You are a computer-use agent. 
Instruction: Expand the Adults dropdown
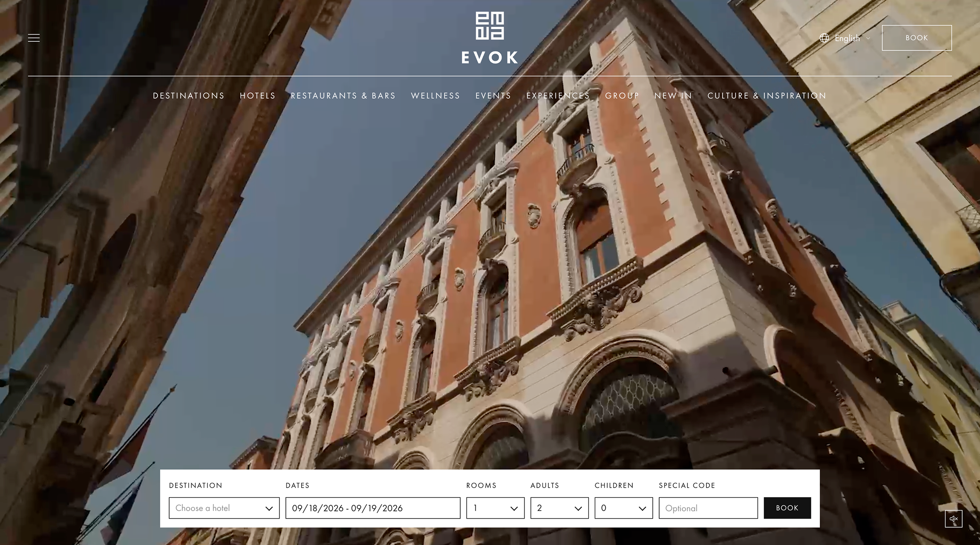559,508
